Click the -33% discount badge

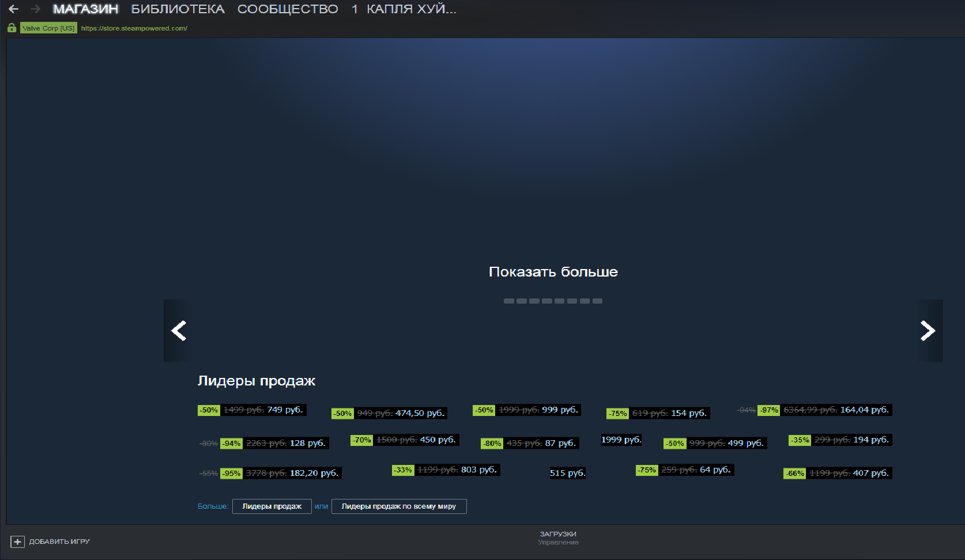coord(404,470)
